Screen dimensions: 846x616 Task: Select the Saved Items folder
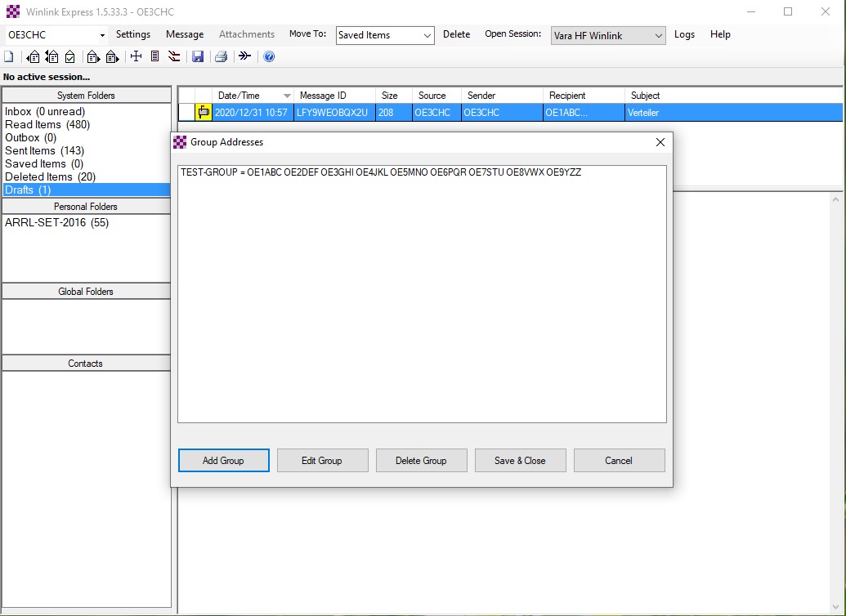pyautogui.click(x=44, y=163)
